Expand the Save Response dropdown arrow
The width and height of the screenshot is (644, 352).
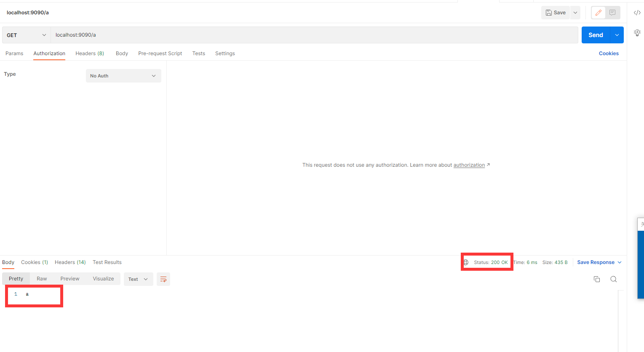(x=620, y=262)
